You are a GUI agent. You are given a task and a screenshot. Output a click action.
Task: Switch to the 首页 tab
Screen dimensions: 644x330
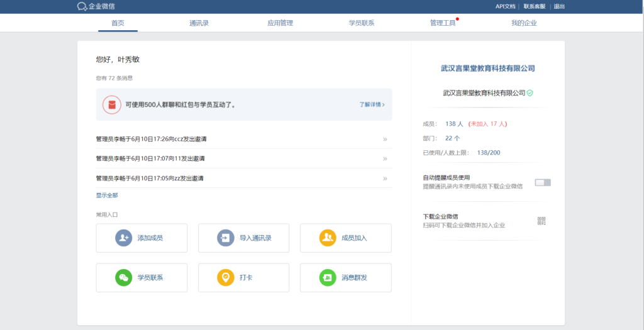pyautogui.click(x=118, y=23)
